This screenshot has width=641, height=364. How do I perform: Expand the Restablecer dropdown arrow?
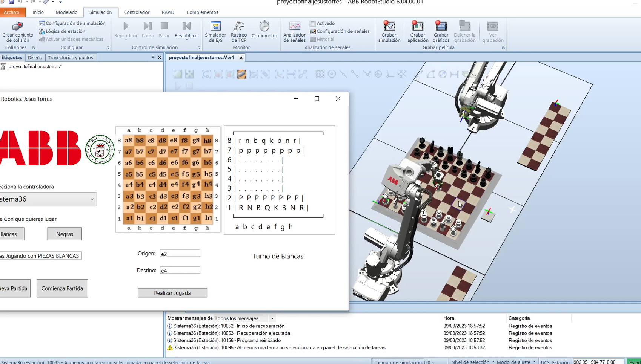click(x=187, y=40)
